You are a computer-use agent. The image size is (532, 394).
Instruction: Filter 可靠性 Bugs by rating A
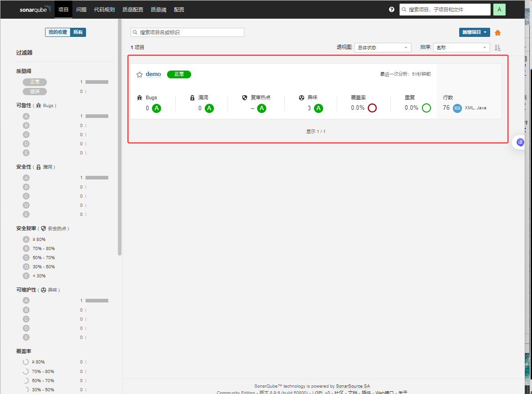pyautogui.click(x=26, y=116)
